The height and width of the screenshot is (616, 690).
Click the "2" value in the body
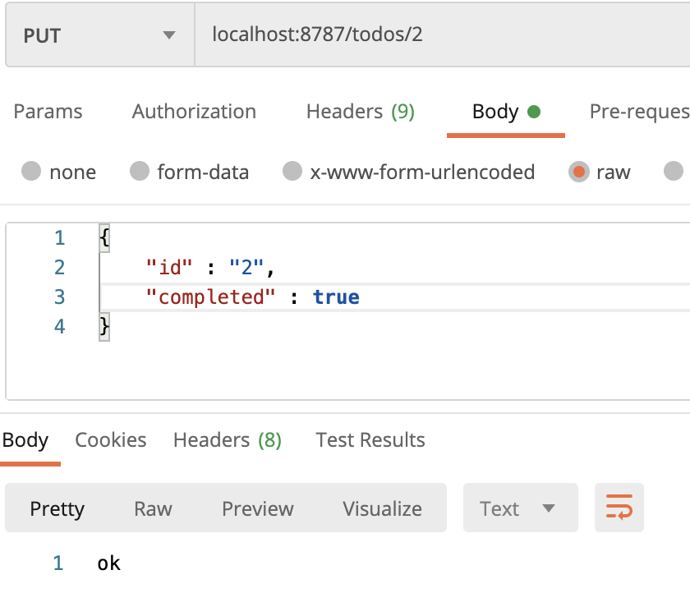click(246, 268)
